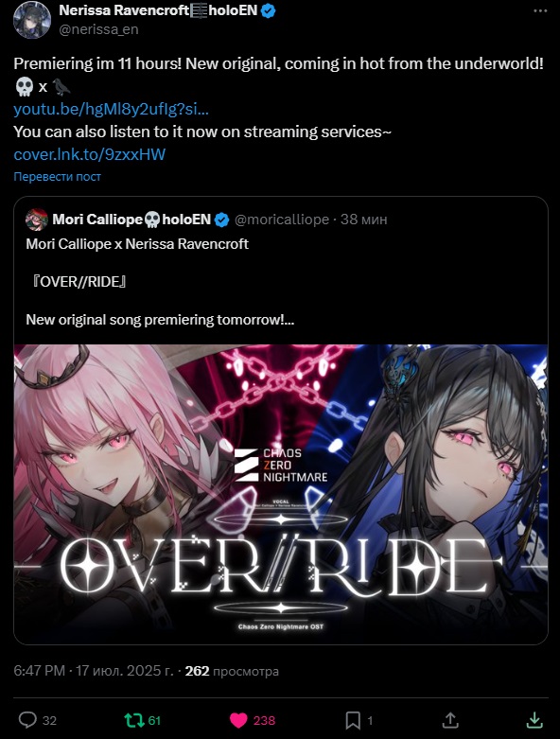Toggle the bookmark icon
The width and height of the screenshot is (560, 739).
coord(353,720)
